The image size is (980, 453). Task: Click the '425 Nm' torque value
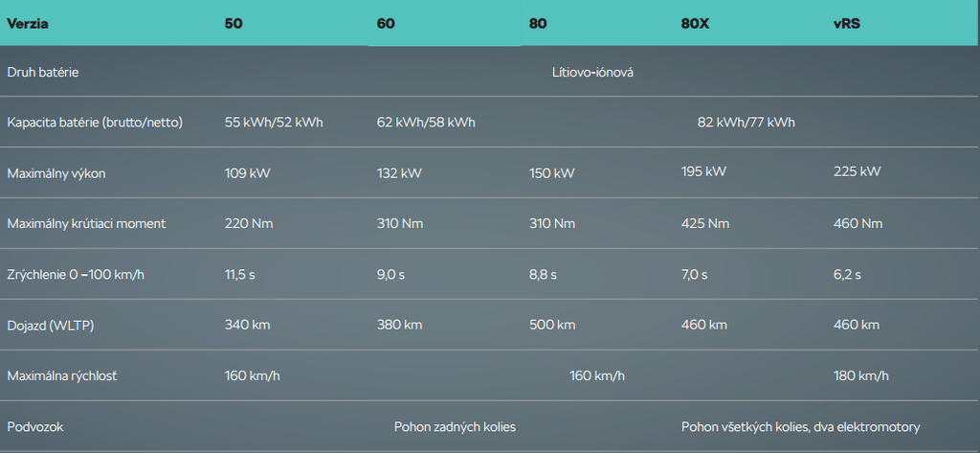click(705, 223)
